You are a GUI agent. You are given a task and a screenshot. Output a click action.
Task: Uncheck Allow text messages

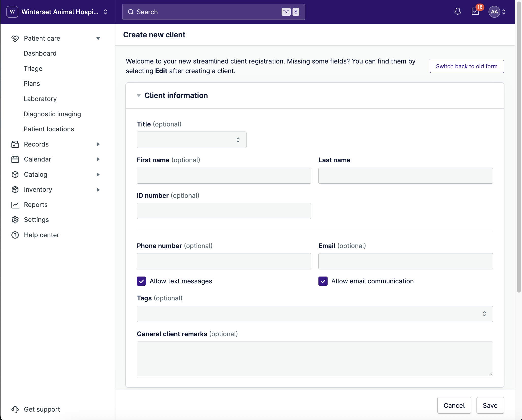point(141,281)
